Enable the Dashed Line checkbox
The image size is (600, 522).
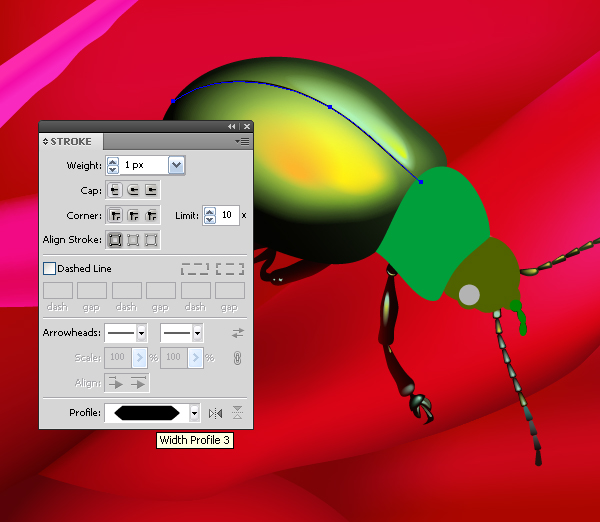[49, 268]
